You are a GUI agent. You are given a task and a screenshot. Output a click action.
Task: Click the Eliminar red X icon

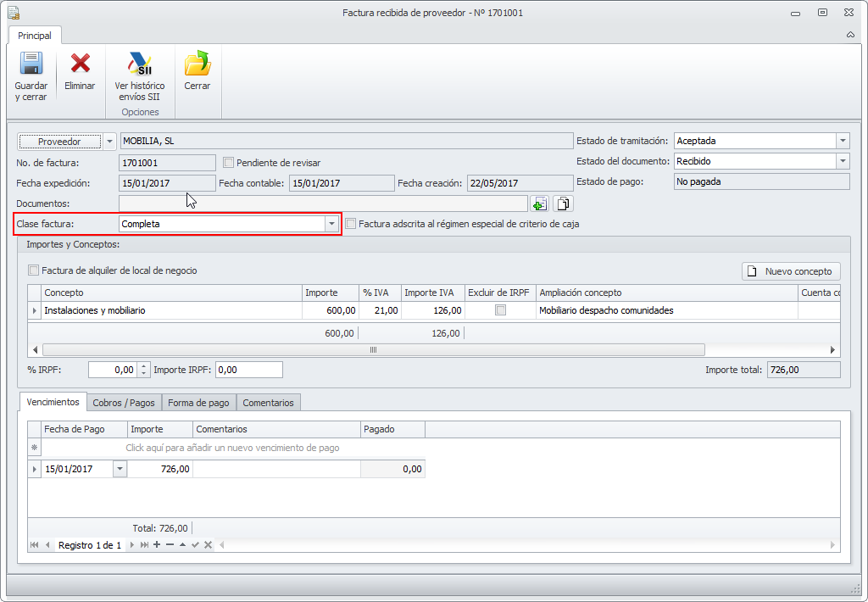[80, 64]
